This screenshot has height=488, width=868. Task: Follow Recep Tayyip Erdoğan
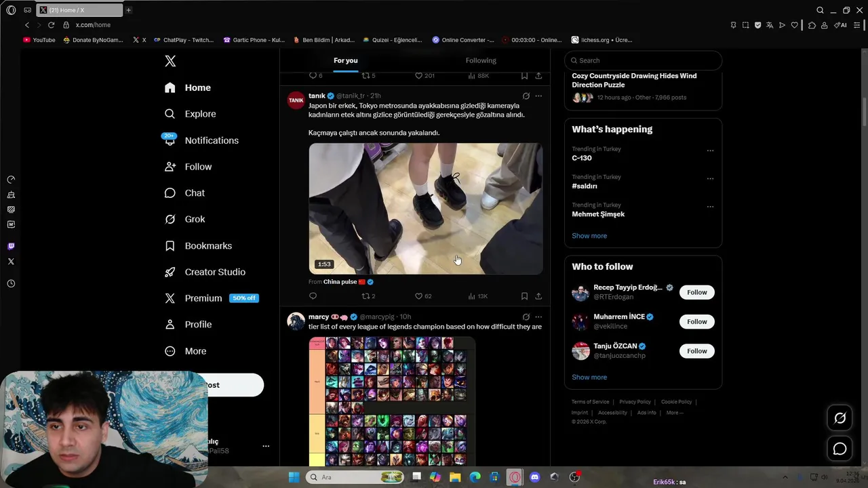[x=697, y=292]
